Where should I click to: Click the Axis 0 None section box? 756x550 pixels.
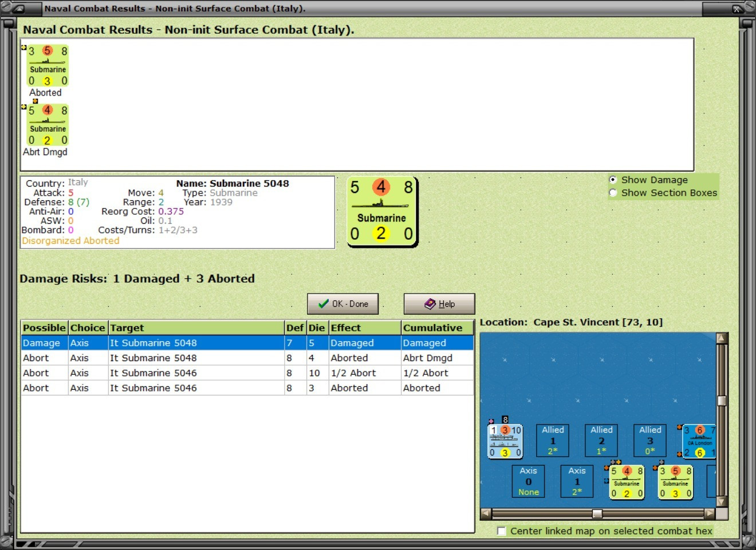[x=528, y=481]
